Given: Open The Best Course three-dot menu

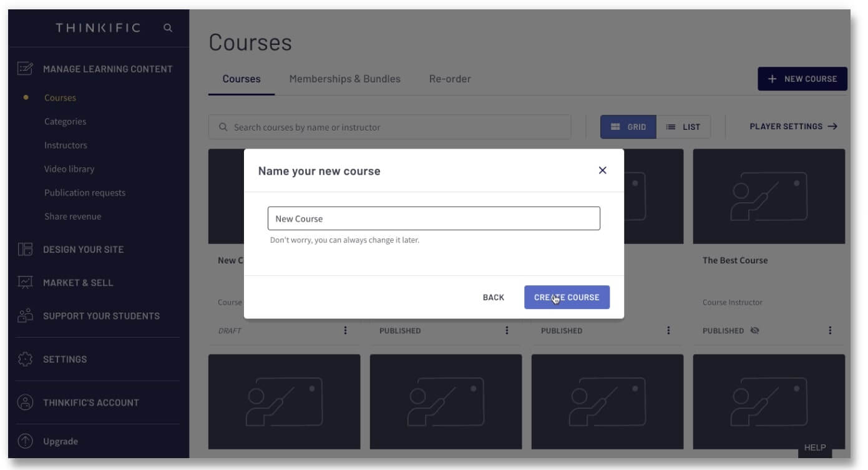Looking at the screenshot, I should (x=830, y=330).
